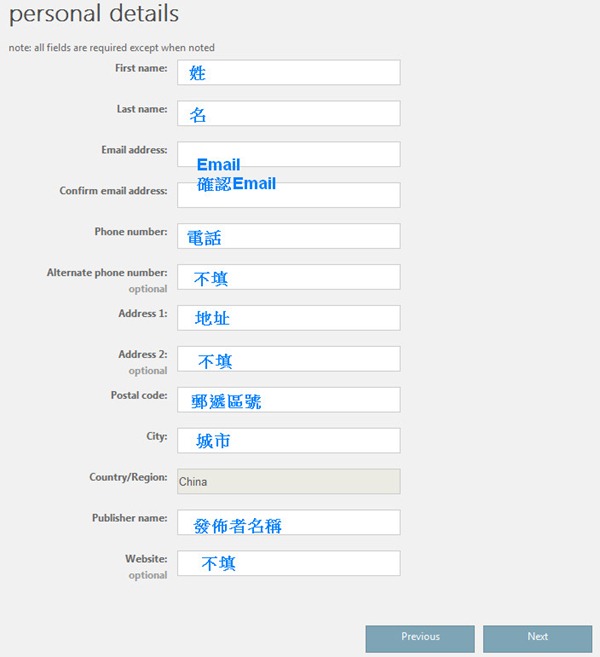Select the Publisher name input field

tap(288, 522)
